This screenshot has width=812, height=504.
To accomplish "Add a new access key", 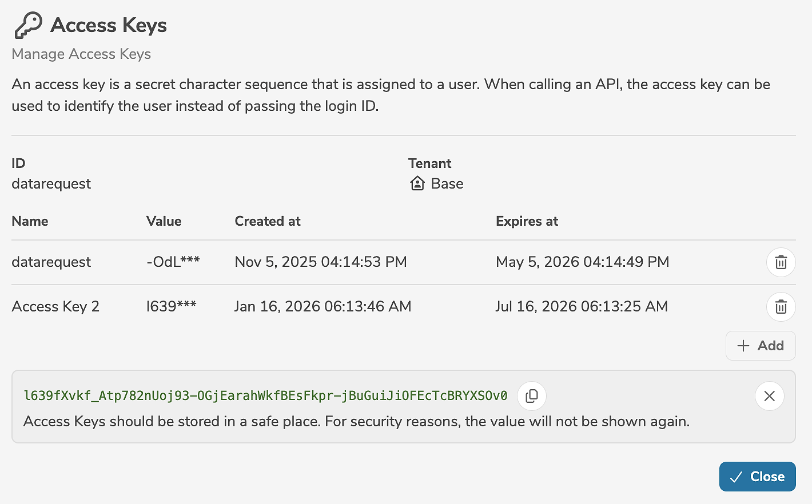I will click(x=760, y=346).
